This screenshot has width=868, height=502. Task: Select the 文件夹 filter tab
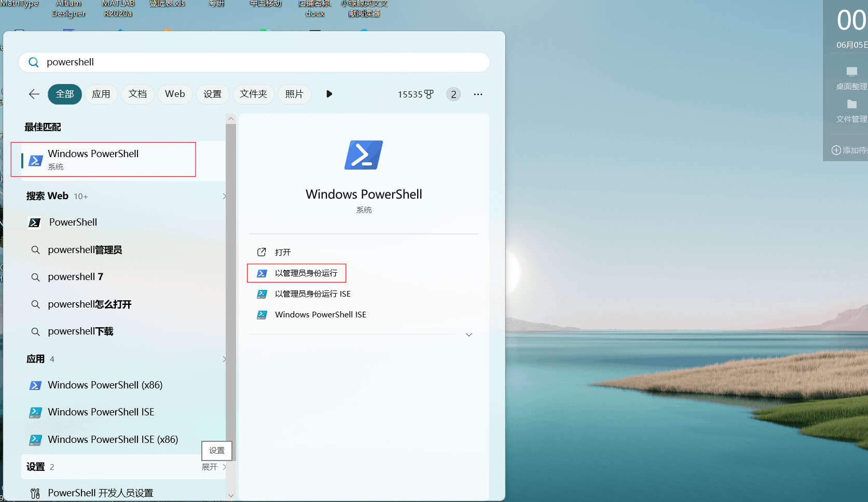coord(253,94)
